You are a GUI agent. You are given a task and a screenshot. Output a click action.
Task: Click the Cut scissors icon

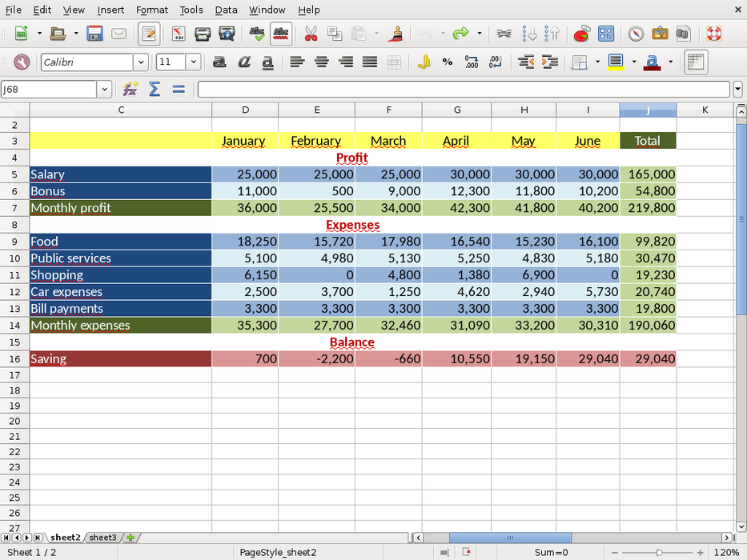pos(311,34)
